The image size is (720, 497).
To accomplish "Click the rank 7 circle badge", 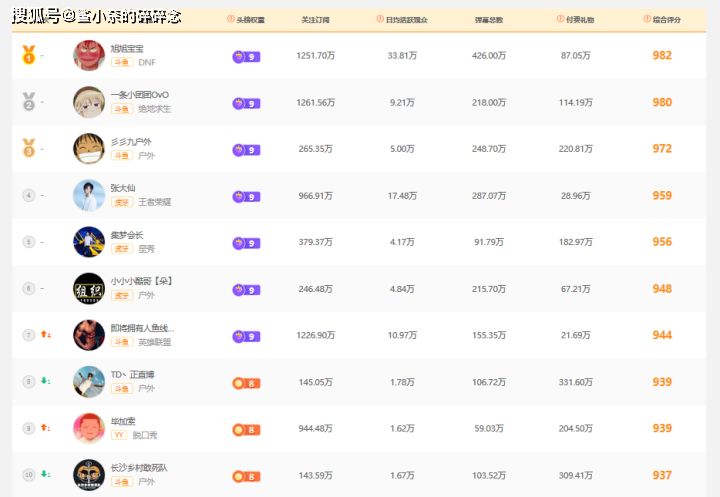I will click(x=28, y=335).
